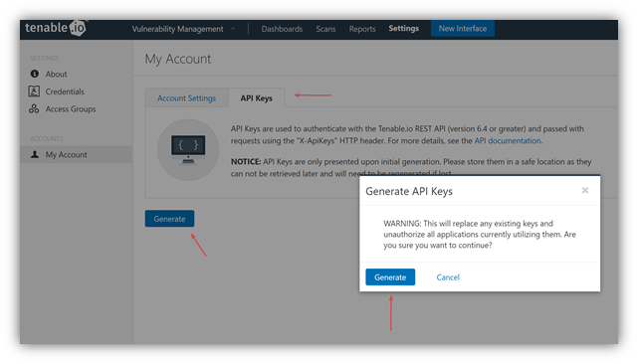Open the Vulnerability Management dropdown
The image size is (638, 364).
(183, 29)
